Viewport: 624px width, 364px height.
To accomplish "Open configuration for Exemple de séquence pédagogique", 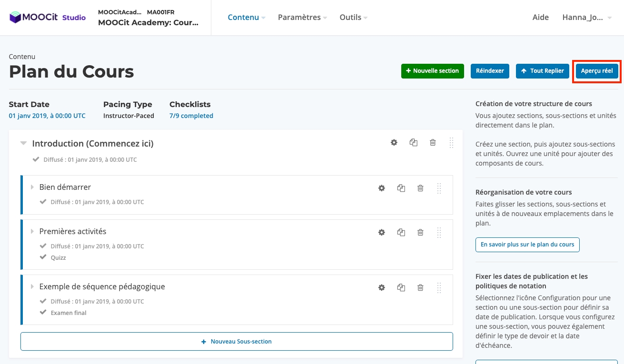I will [381, 287].
